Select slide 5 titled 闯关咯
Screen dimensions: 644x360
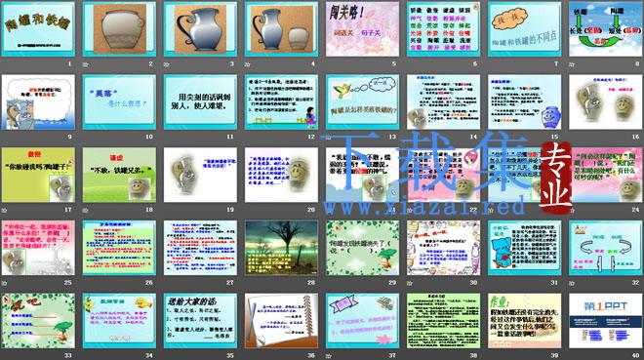point(362,29)
